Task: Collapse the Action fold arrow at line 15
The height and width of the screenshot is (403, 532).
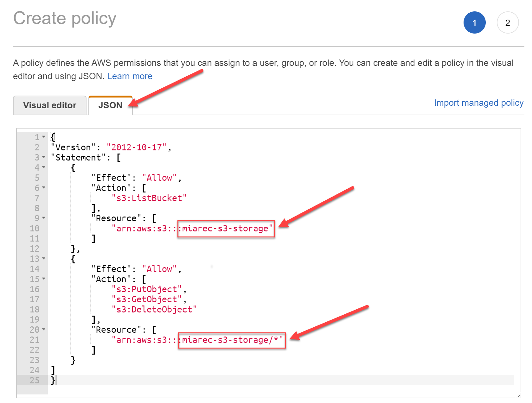Action: [44, 279]
